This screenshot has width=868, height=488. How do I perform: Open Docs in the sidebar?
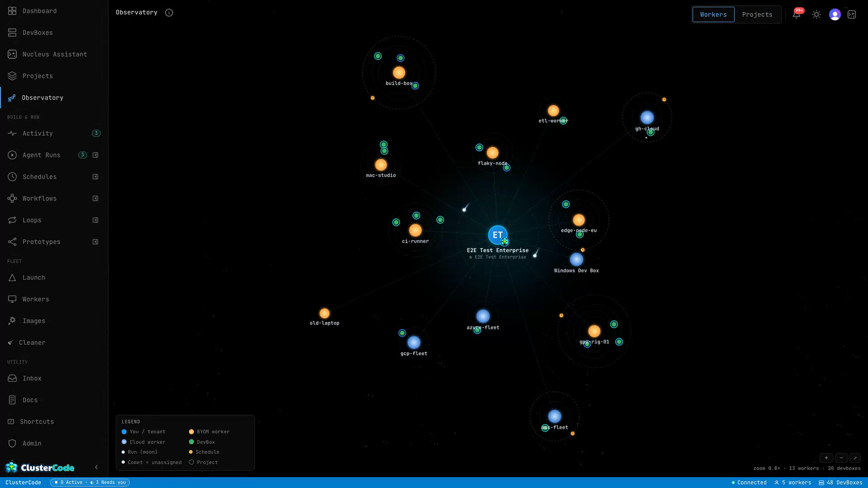tap(54, 400)
